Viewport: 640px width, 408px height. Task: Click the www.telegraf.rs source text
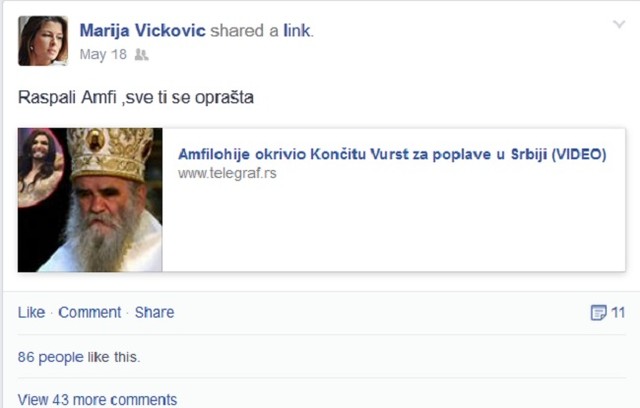tap(227, 173)
